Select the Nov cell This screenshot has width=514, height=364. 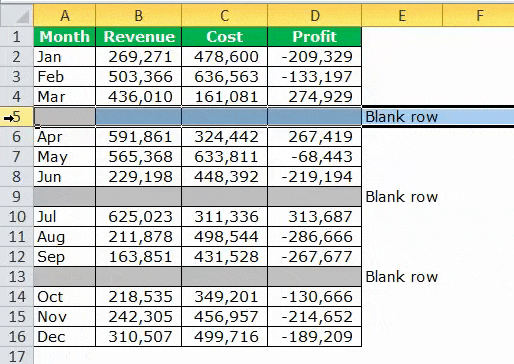(64, 317)
